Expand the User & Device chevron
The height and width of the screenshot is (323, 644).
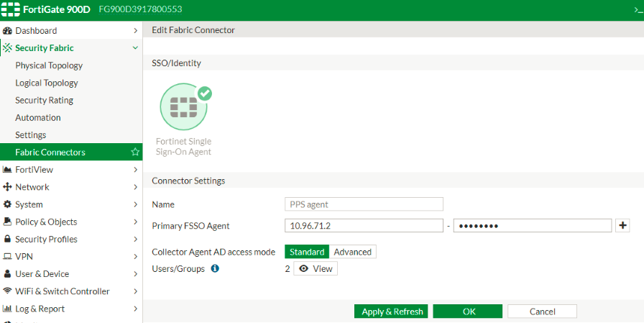(136, 273)
